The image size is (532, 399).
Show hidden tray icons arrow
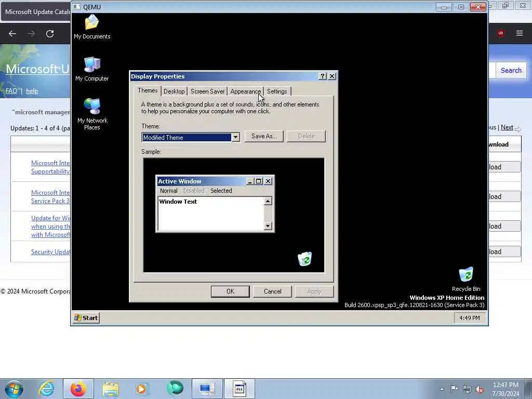(442, 389)
